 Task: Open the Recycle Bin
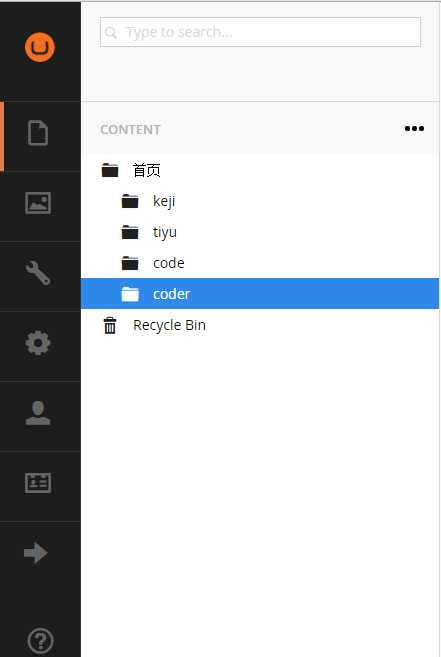click(x=169, y=325)
